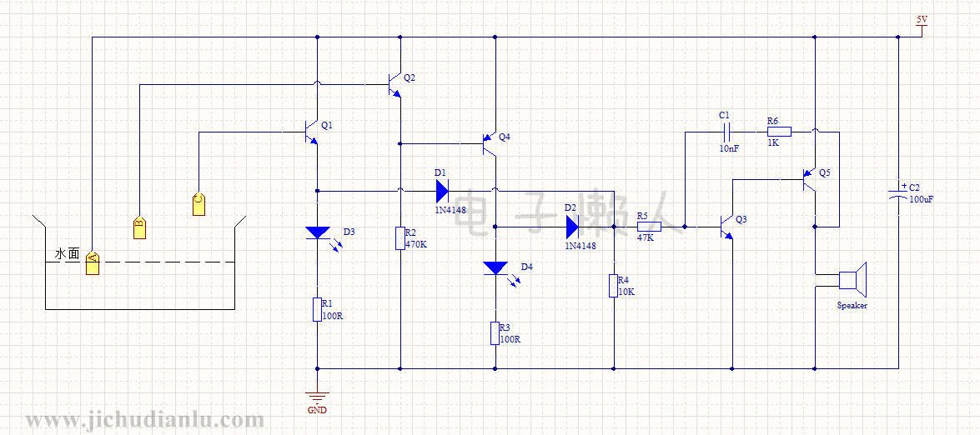Click the Speaker symbol
The image size is (980, 435).
(852, 280)
